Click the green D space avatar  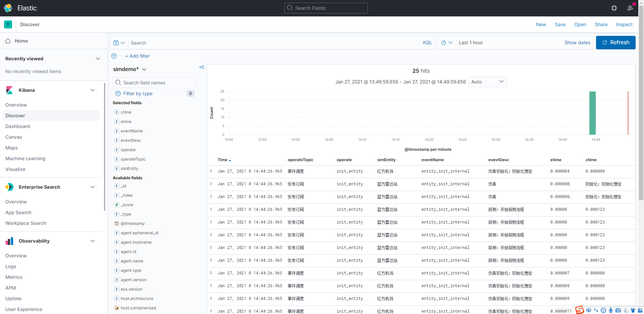pos(8,24)
